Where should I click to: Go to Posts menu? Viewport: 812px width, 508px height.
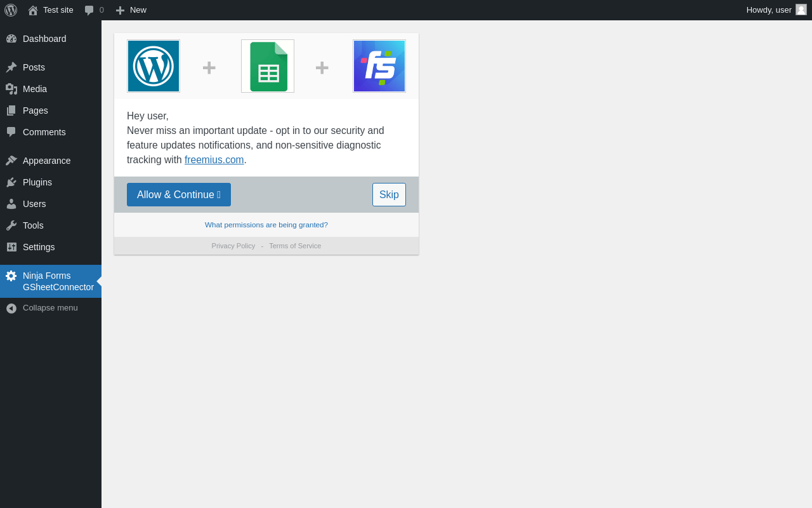[x=51, y=67]
